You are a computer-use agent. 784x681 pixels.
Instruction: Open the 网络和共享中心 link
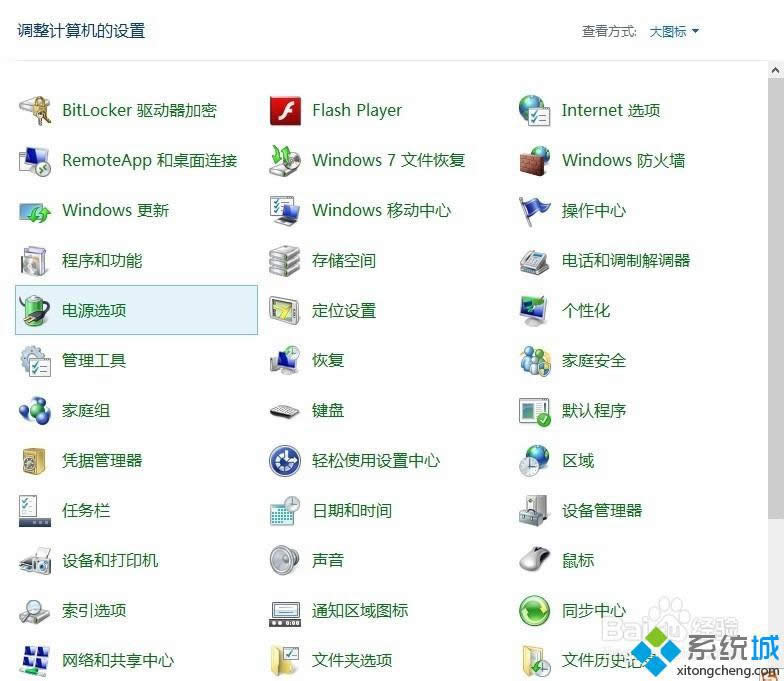(118, 660)
